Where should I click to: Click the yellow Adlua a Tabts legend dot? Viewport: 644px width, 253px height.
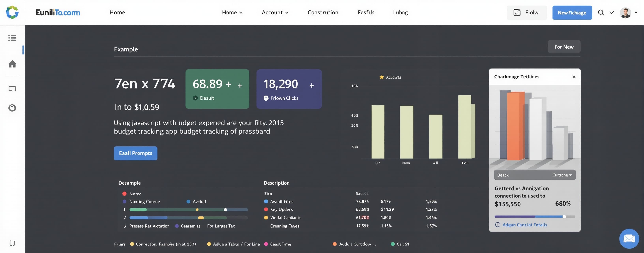click(x=209, y=244)
